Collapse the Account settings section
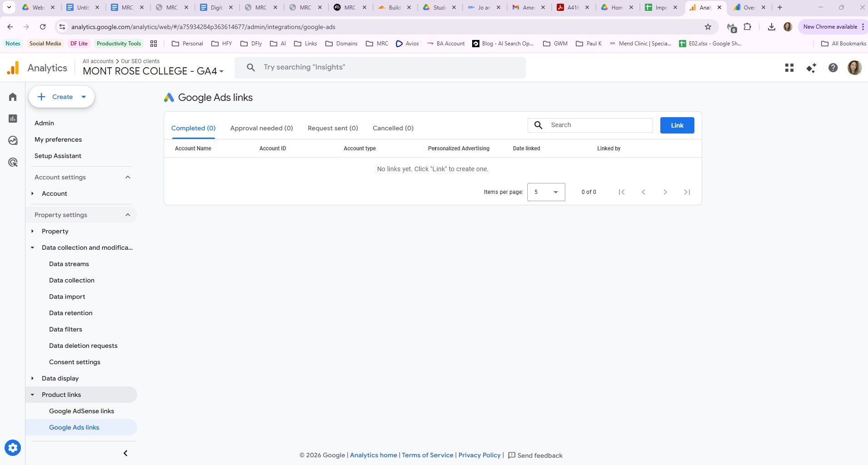 click(127, 177)
